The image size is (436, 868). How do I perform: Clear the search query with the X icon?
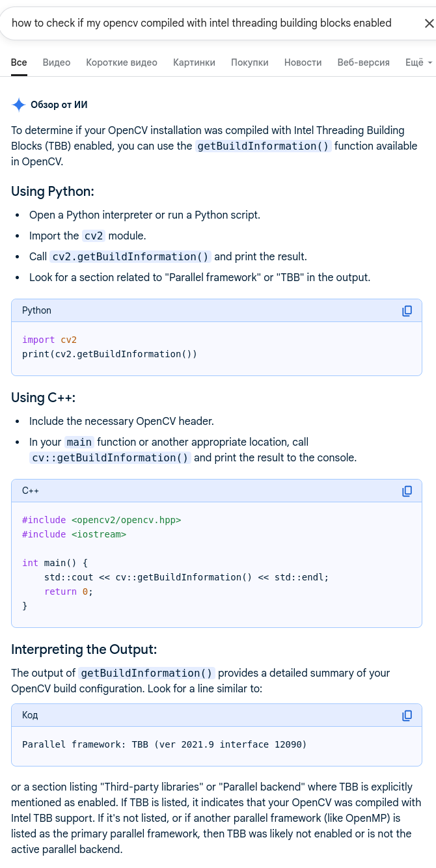click(429, 23)
